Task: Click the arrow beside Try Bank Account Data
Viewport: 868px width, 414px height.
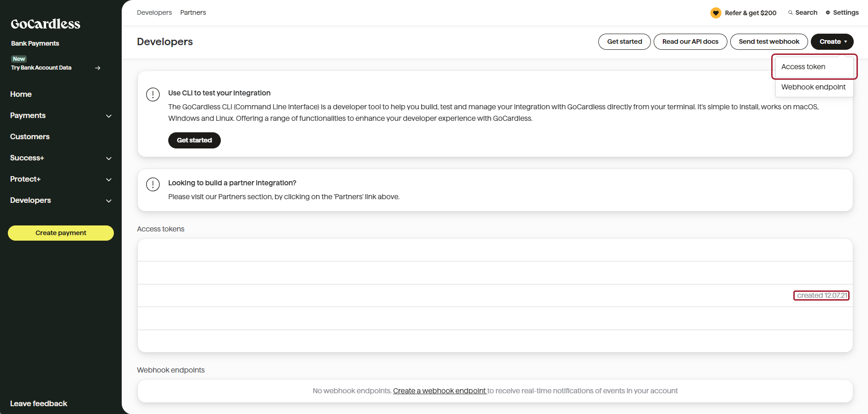Action: pyautogui.click(x=98, y=68)
